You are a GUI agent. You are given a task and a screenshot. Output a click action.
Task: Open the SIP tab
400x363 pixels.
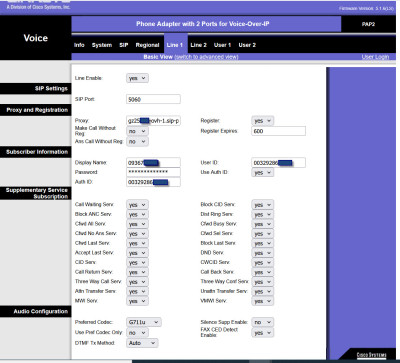[x=124, y=45]
